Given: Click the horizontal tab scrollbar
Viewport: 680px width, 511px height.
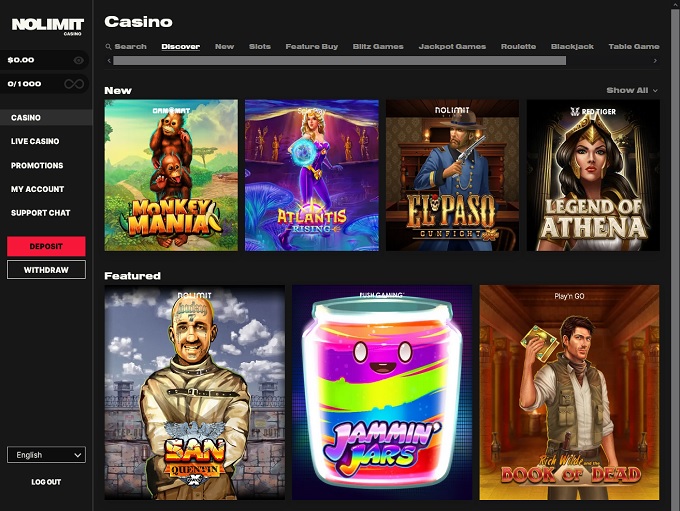Looking at the screenshot, I should click(339, 61).
